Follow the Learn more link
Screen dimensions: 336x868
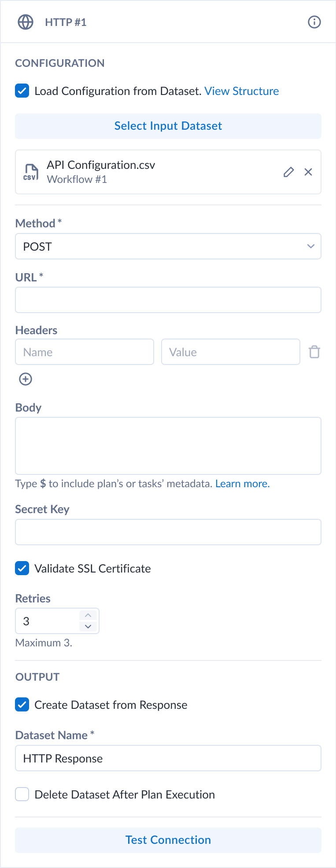click(x=242, y=484)
